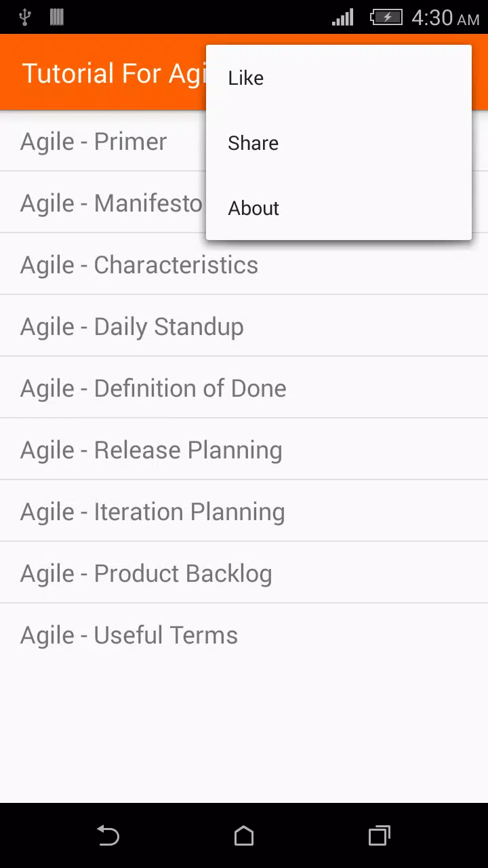Tap the barcode notification icon
Screen dimensions: 488x868
point(57,18)
